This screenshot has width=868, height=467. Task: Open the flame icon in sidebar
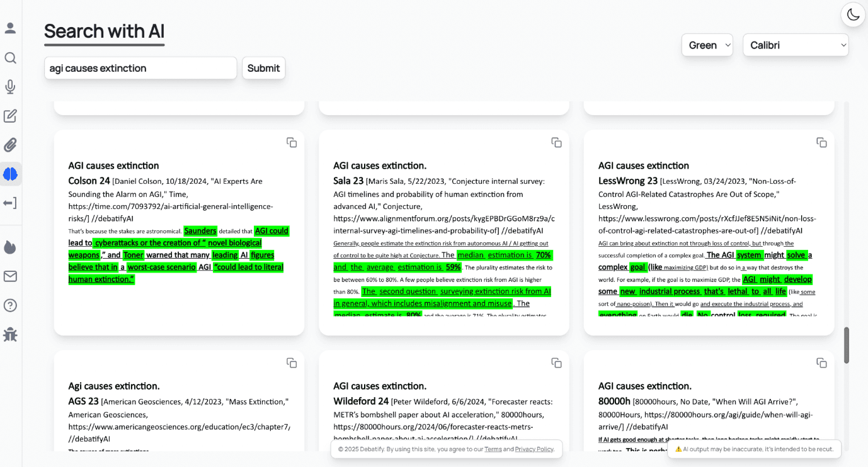[x=10, y=247]
